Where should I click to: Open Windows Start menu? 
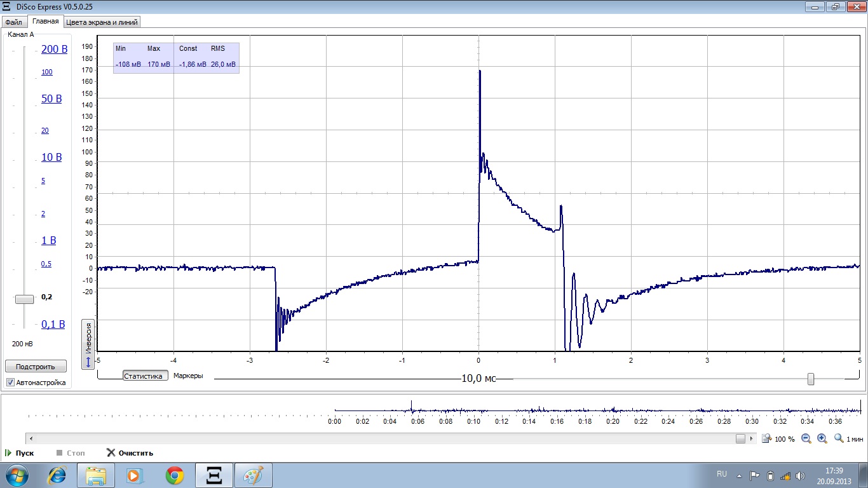tap(17, 475)
